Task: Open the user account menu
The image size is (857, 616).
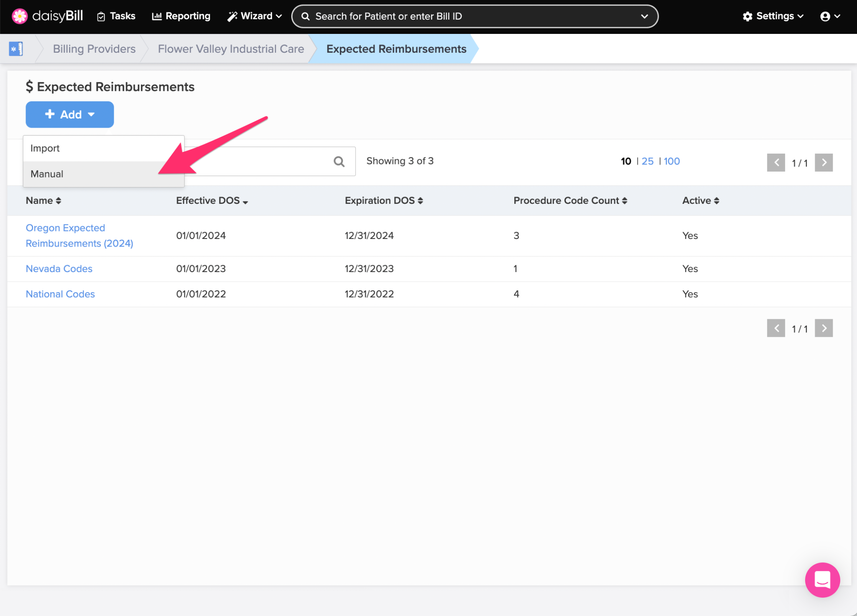Action: click(x=830, y=16)
